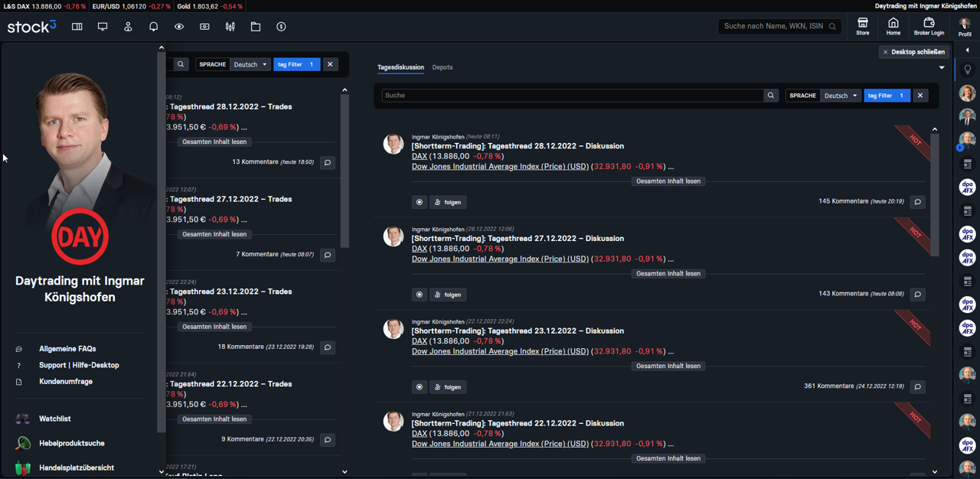Open Allgemeine FAQs
This screenshot has height=479, width=980.
(67, 349)
